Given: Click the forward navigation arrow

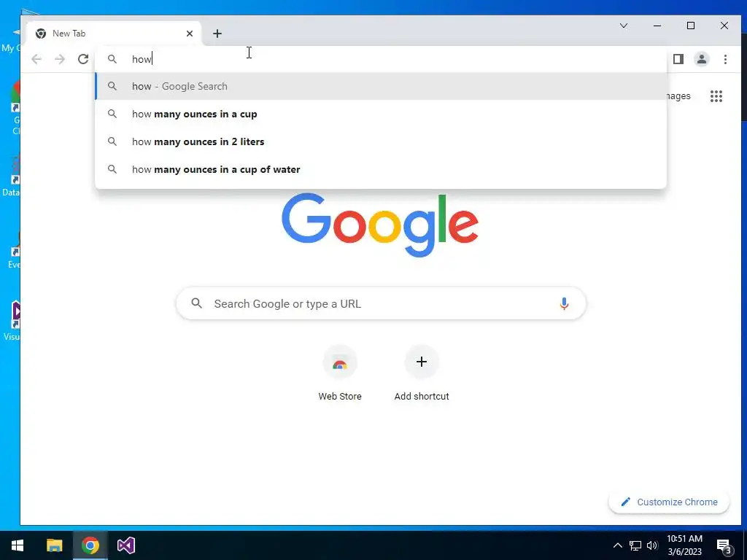Looking at the screenshot, I should point(60,59).
